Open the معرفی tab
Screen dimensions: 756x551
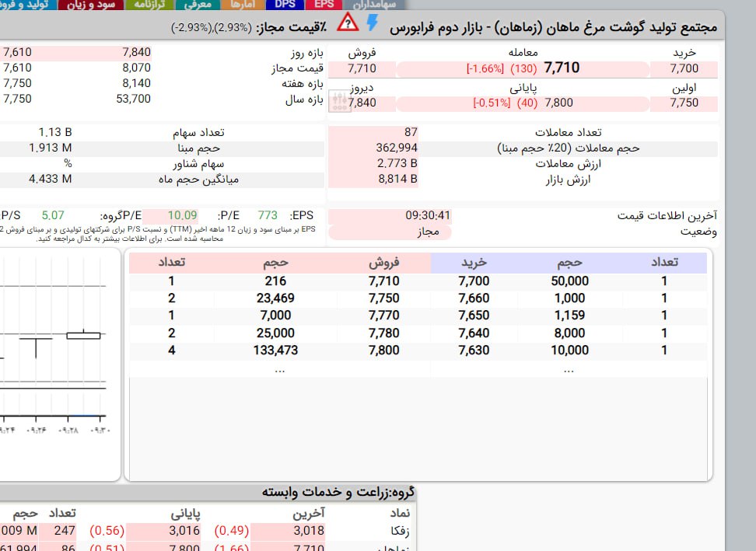(198, 5)
